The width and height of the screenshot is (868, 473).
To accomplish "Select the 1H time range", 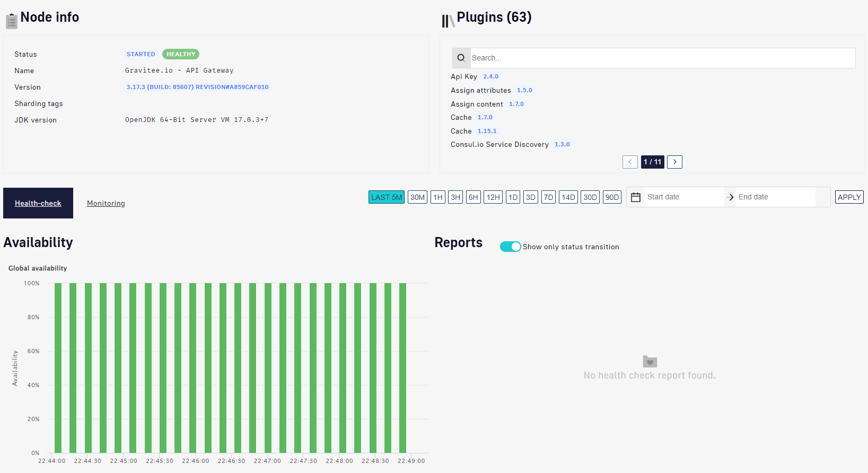I will click(438, 197).
